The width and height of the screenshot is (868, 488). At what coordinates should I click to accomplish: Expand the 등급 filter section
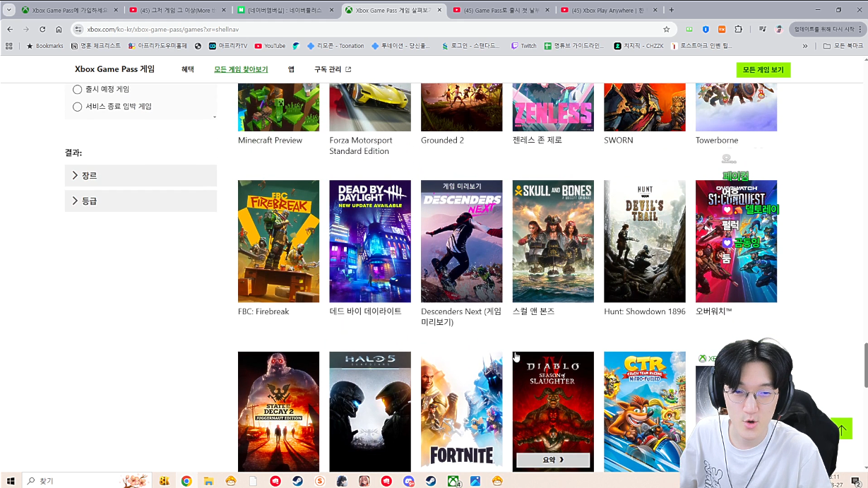point(141,201)
